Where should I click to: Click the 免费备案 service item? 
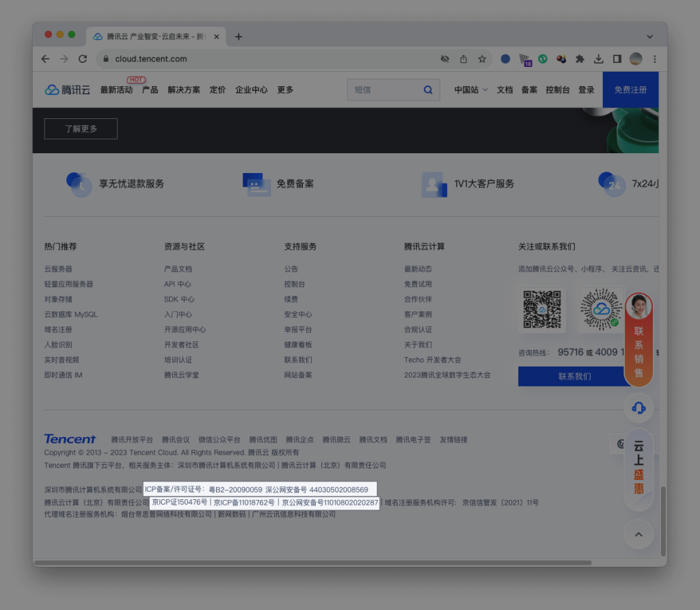tap(278, 184)
